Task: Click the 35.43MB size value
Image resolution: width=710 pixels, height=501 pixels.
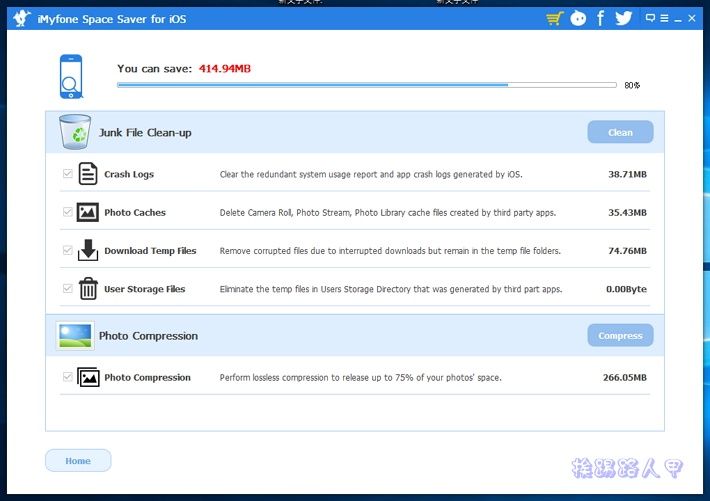Action: [x=627, y=212]
